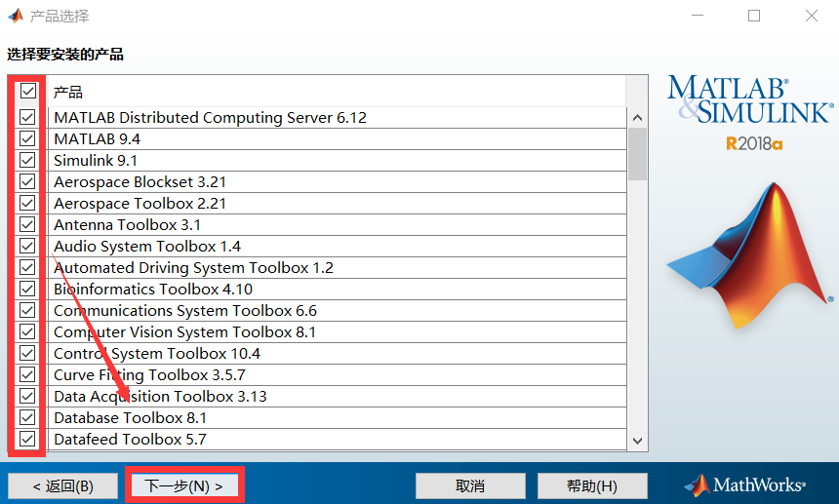Viewport: 839px width, 504px height.
Task: Click the 产品 column header
Action: pos(68,92)
